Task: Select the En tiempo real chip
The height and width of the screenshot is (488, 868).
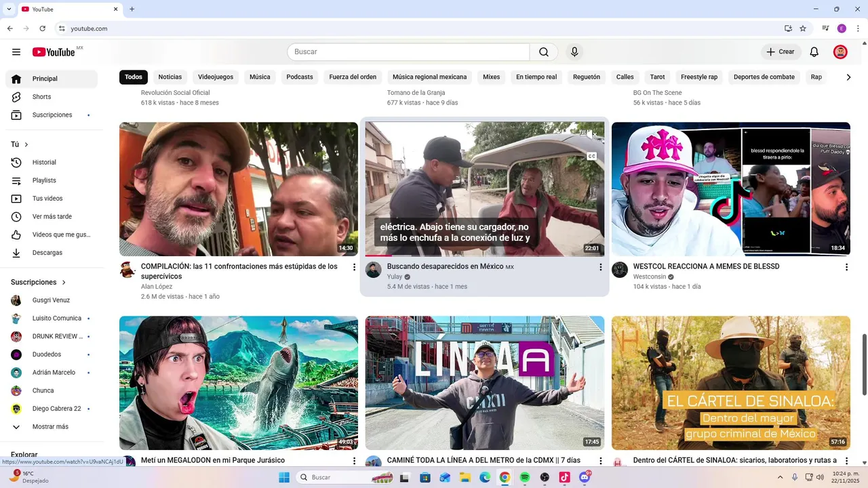Action: tap(536, 77)
